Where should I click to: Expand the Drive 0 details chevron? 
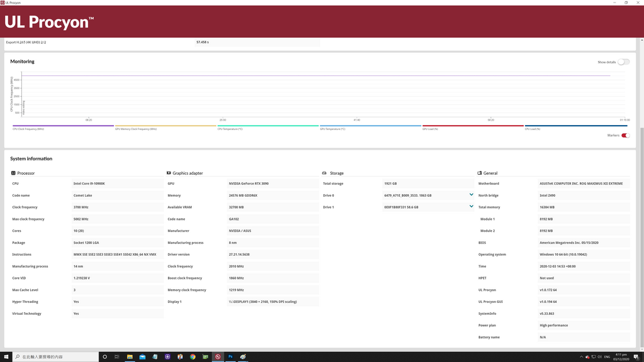click(x=471, y=195)
